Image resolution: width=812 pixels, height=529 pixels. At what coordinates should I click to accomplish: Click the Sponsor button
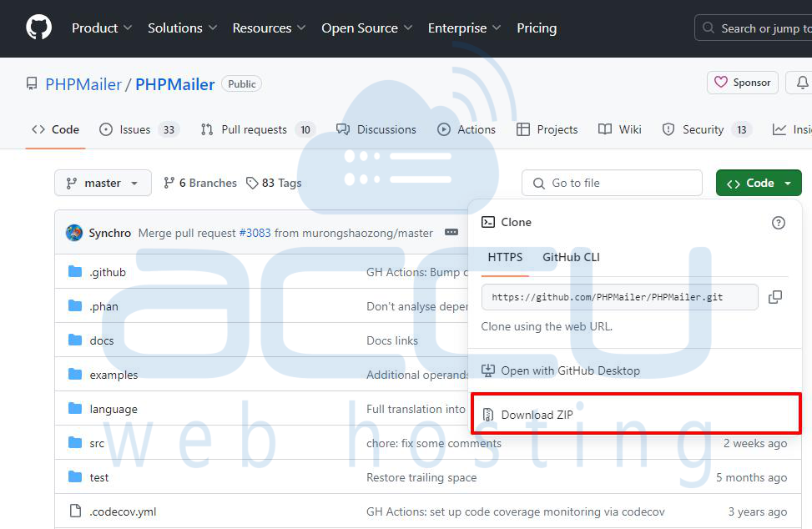pos(743,83)
